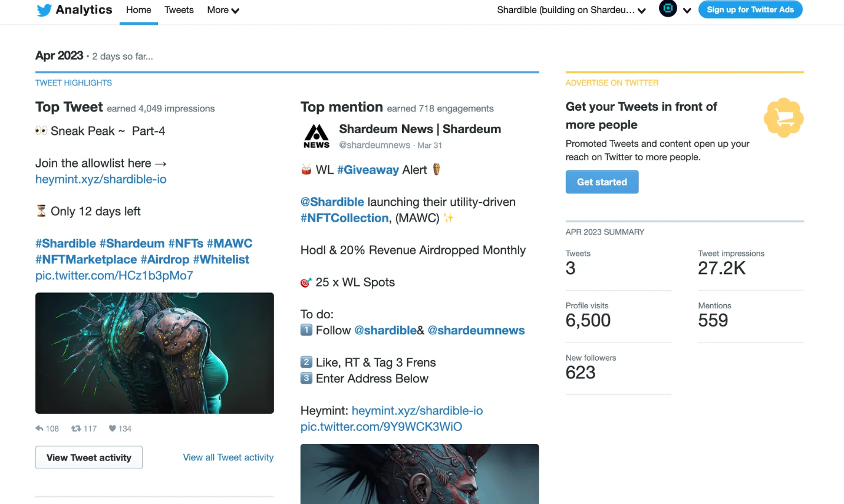Click View Tweet activity button
The image size is (844, 504).
[x=89, y=457]
